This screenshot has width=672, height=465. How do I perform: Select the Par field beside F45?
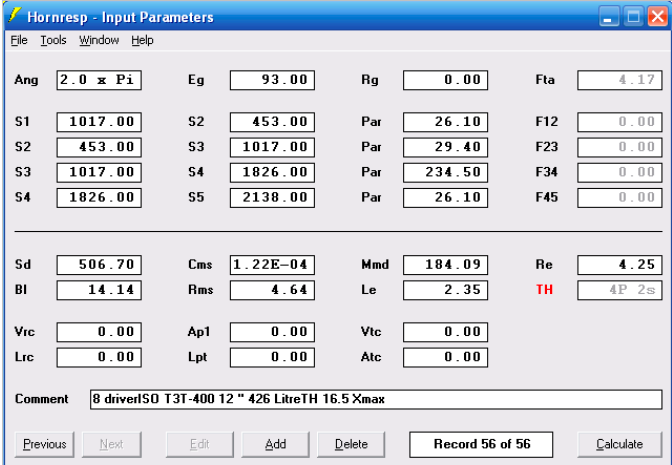click(445, 198)
